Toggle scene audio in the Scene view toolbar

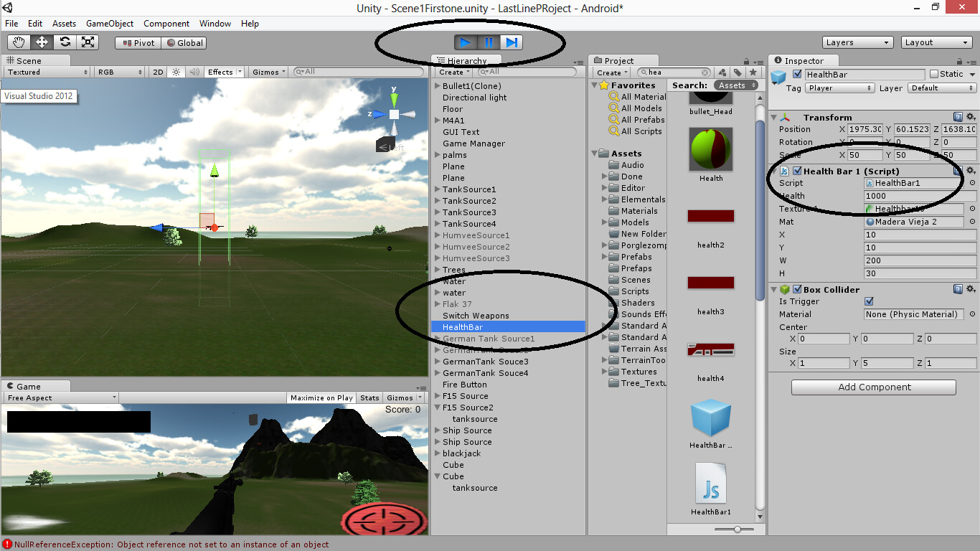pos(194,72)
